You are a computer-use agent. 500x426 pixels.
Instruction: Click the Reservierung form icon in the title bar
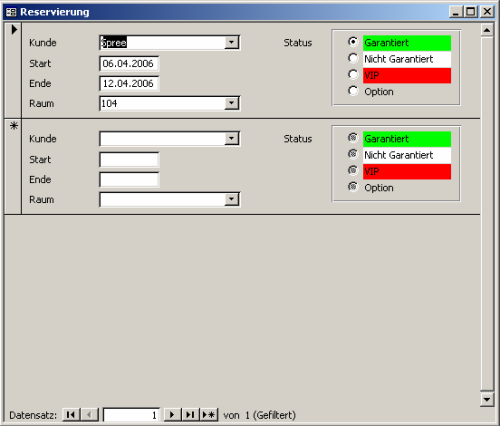pos(11,12)
